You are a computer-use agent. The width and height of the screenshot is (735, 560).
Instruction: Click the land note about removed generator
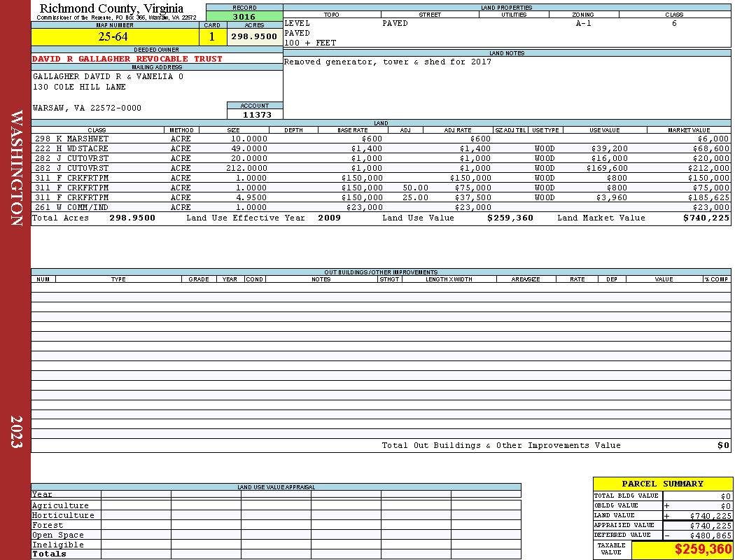[x=388, y=62]
